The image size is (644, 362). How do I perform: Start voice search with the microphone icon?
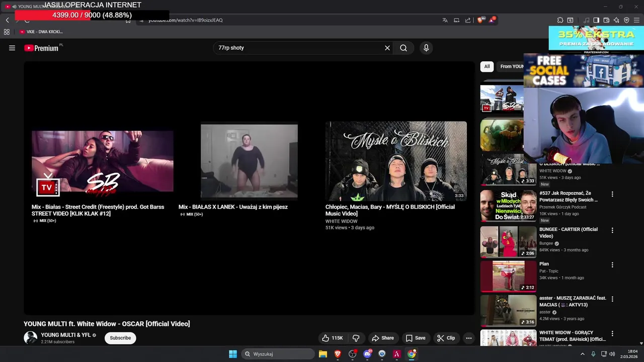426,48
